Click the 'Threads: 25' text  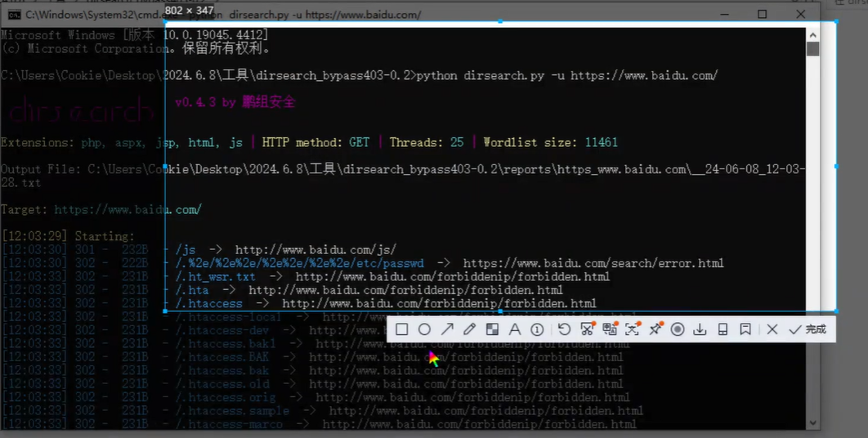coord(427,142)
